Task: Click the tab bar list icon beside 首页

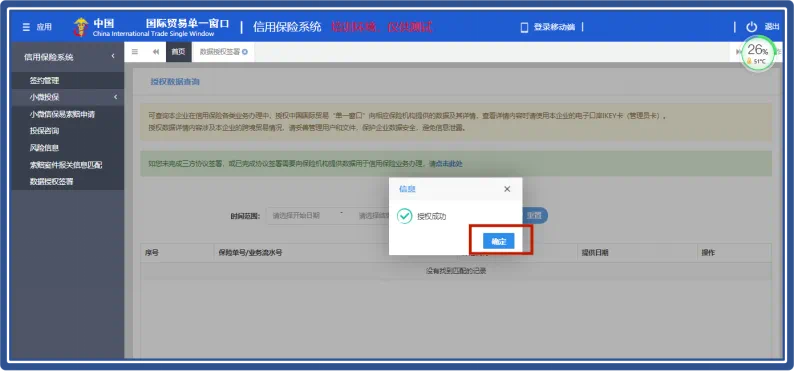Action: 135,52
